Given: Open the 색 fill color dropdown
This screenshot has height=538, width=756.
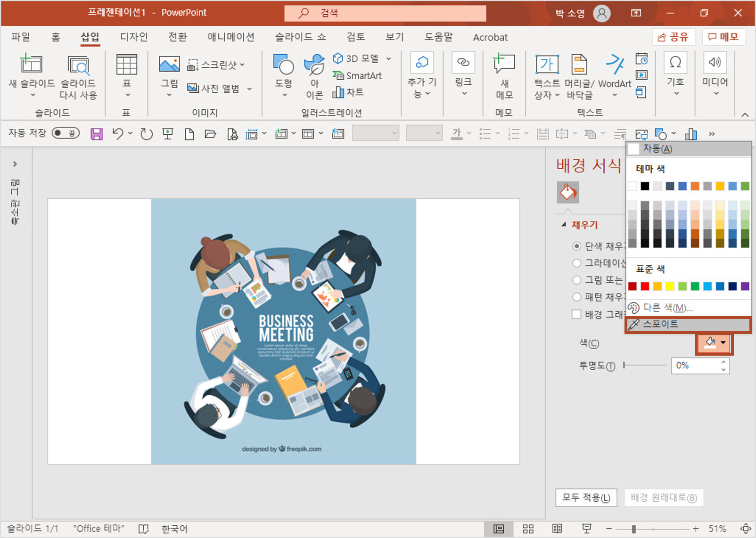Looking at the screenshot, I should tap(723, 343).
